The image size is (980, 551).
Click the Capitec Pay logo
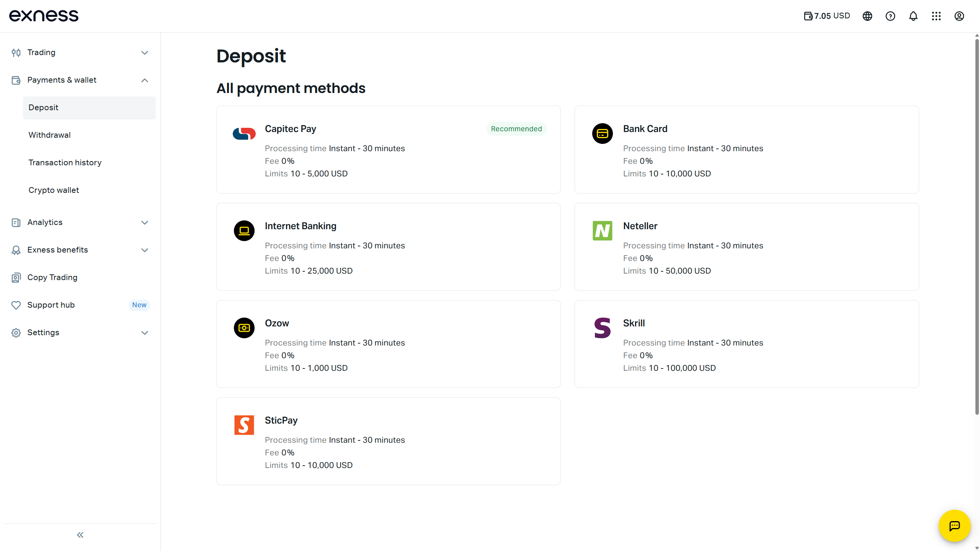244,134
